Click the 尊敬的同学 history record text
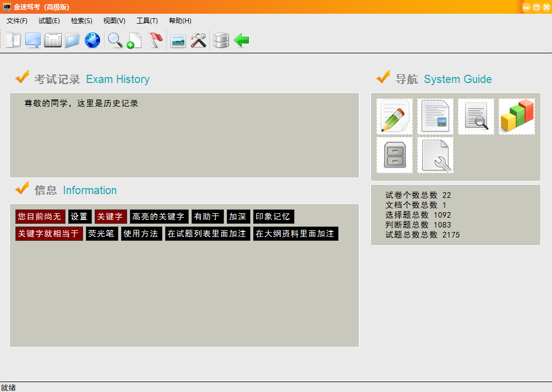 point(81,103)
